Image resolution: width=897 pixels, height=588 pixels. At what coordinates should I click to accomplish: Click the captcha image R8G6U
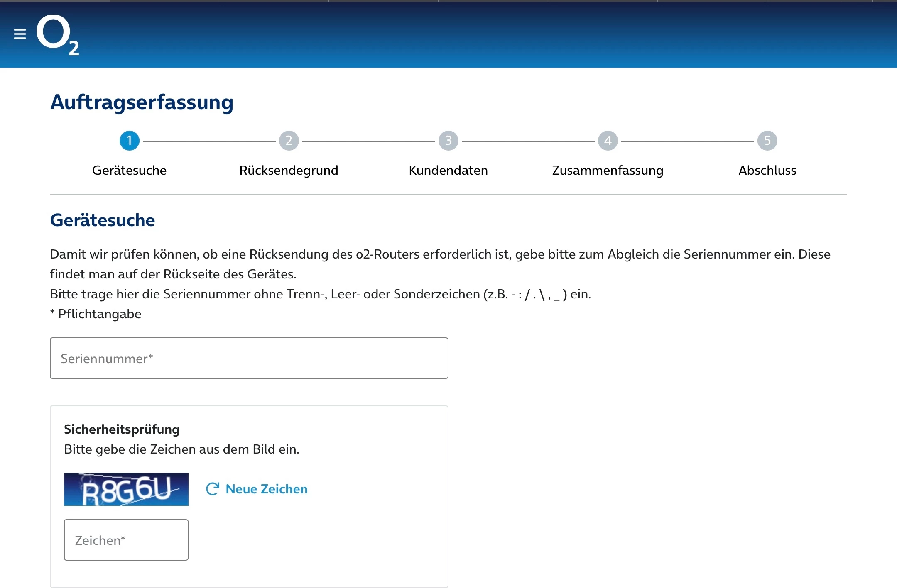point(126,489)
